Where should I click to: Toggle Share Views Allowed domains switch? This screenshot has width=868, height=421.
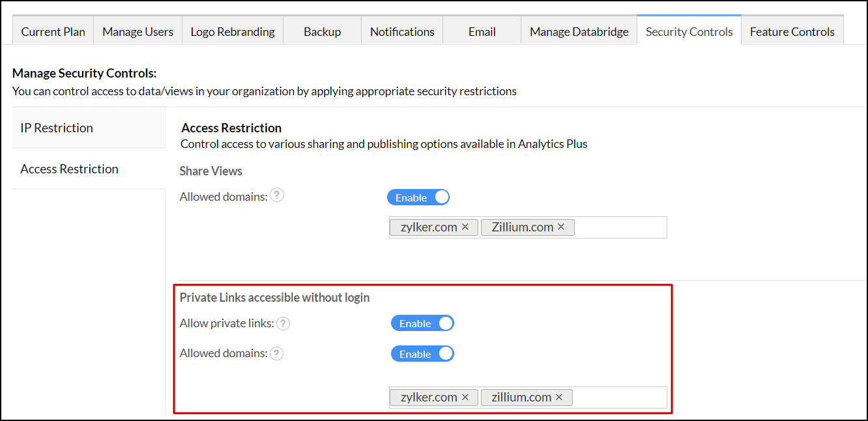click(x=418, y=197)
